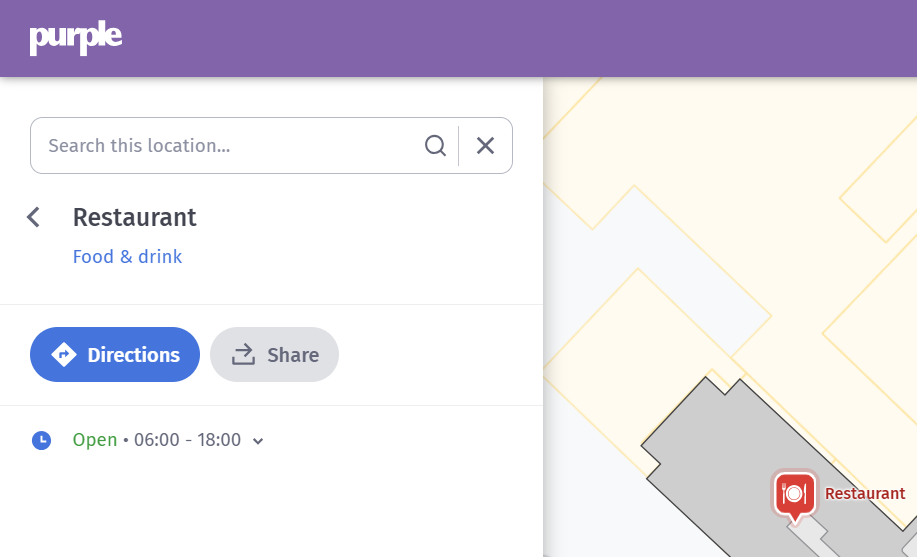Click the purple logo in header
This screenshot has height=557, width=917.
(x=76, y=38)
